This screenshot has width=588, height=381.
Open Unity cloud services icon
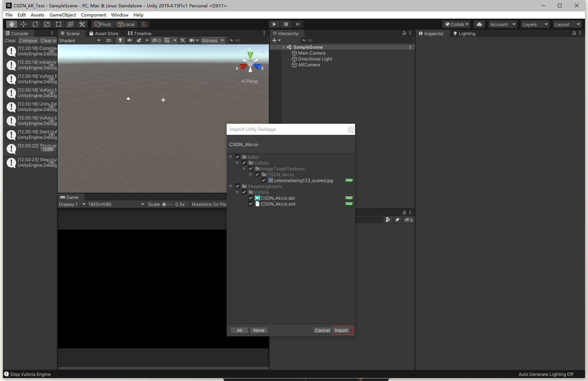(479, 24)
